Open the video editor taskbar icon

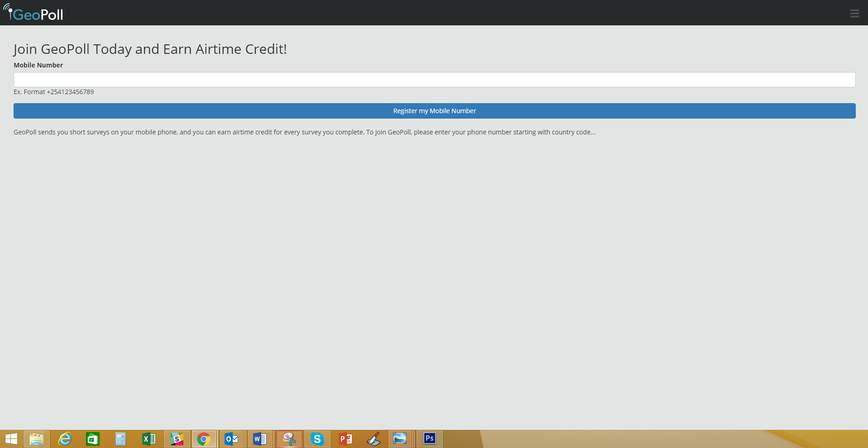point(374,439)
